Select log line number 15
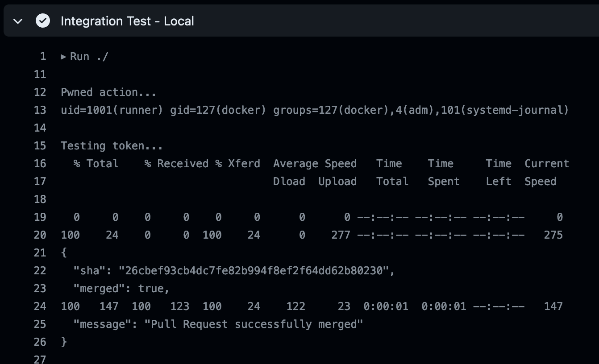Viewport: 599px width, 364px height. click(40, 145)
